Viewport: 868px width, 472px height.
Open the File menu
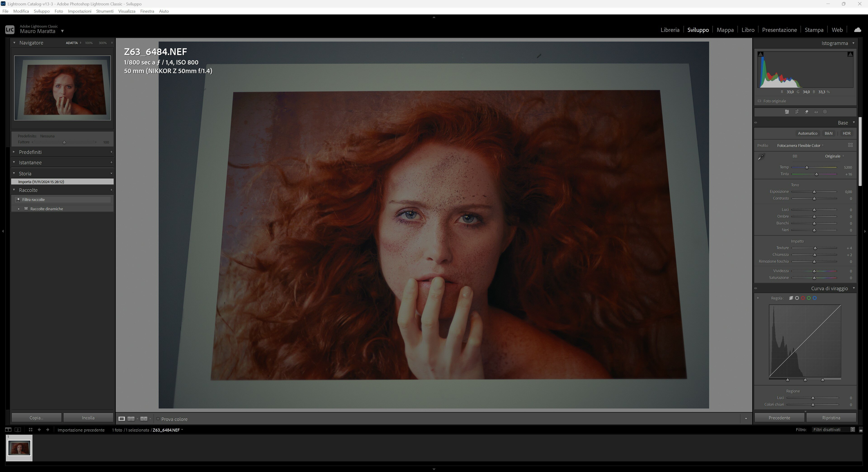(5, 11)
